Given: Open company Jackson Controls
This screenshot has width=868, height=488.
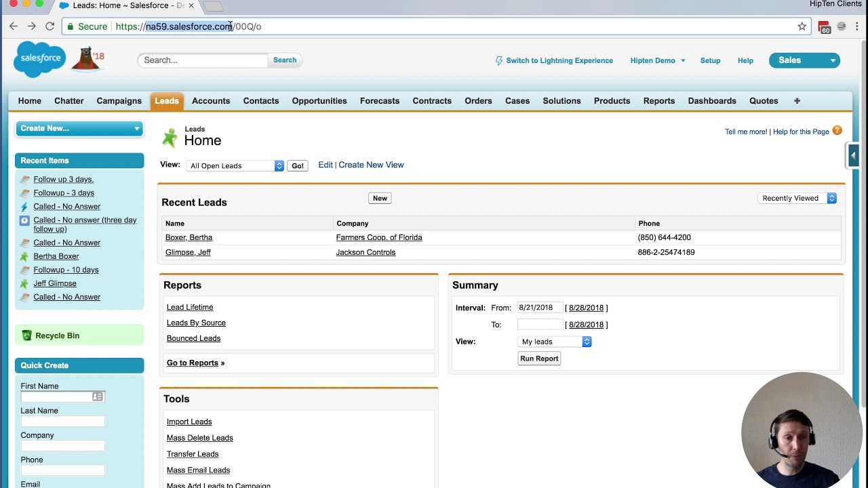Looking at the screenshot, I should (x=366, y=252).
